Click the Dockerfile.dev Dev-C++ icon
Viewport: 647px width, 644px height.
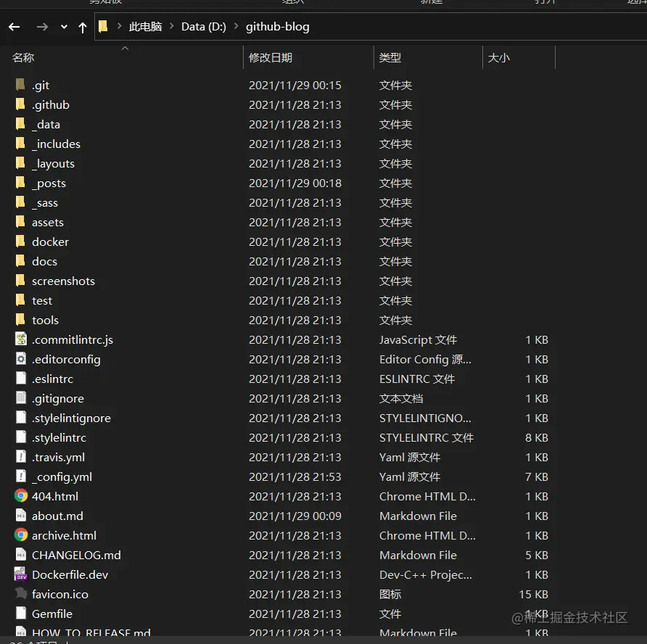pyautogui.click(x=20, y=574)
